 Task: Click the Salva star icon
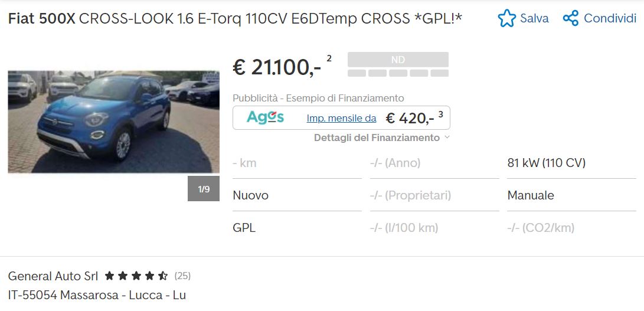point(507,18)
